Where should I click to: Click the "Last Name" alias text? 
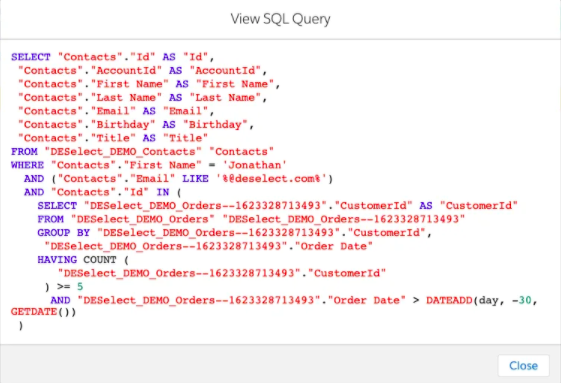click(x=225, y=98)
